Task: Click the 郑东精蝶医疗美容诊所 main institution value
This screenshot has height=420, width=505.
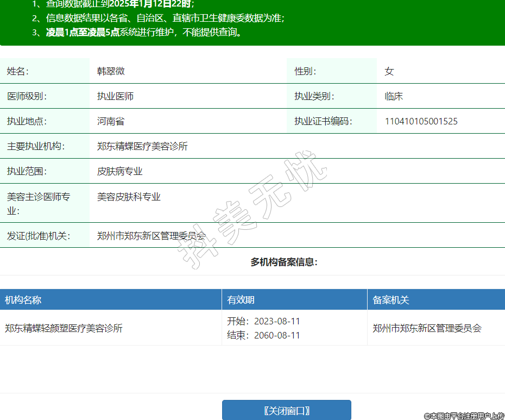Action: [x=142, y=146]
